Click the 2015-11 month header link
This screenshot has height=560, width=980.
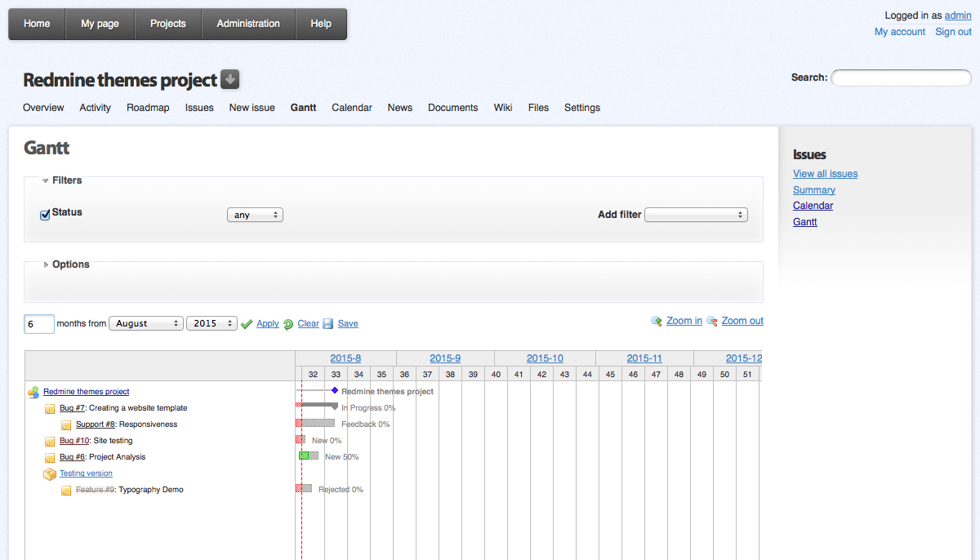coord(644,358)
